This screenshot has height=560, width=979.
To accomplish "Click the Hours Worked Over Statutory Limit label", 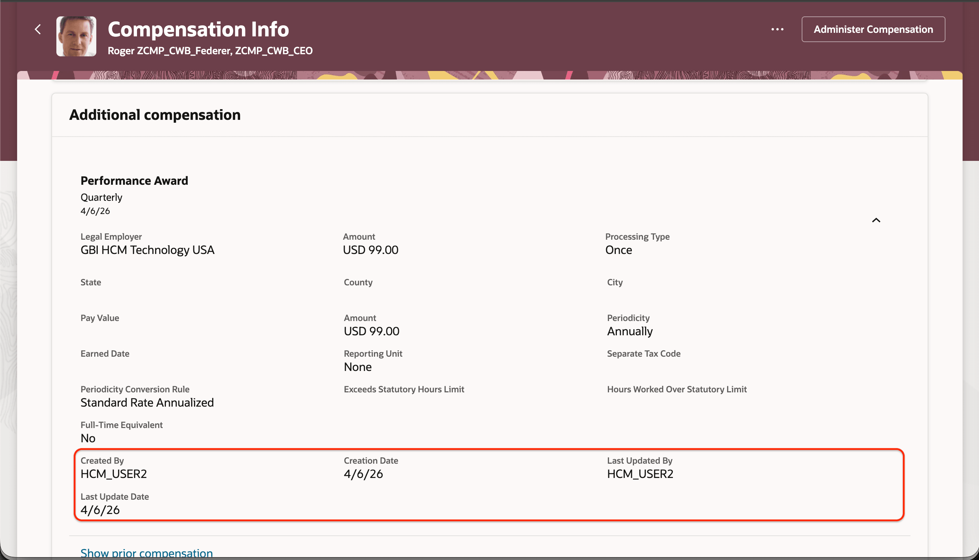I will [677, 389].
